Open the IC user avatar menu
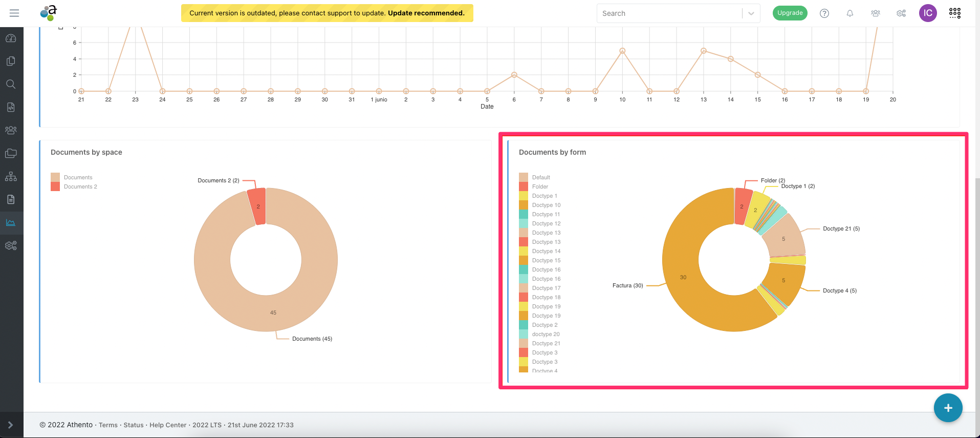The width and height of the screenshot is (980, 438). tap(927, 13)
